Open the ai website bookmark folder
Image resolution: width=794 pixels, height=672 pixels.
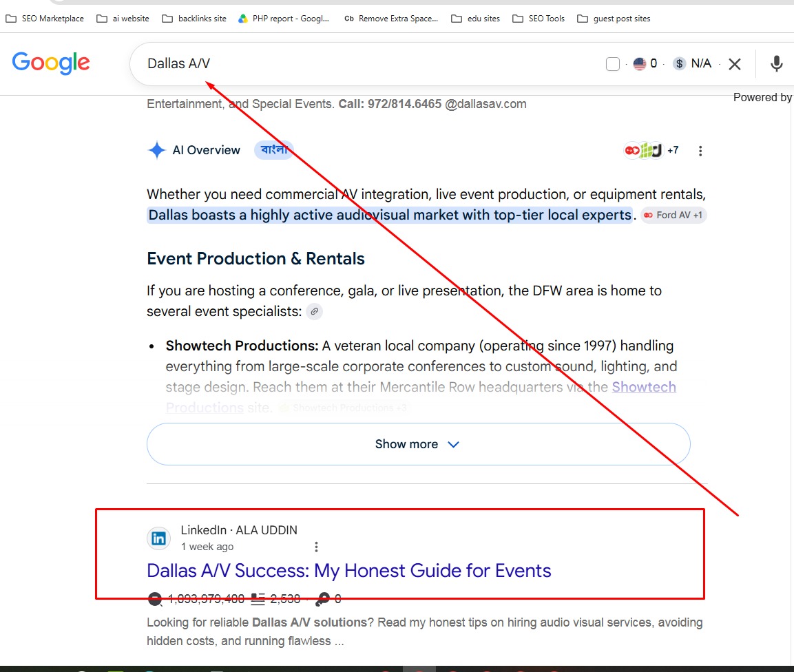[123, 19]
